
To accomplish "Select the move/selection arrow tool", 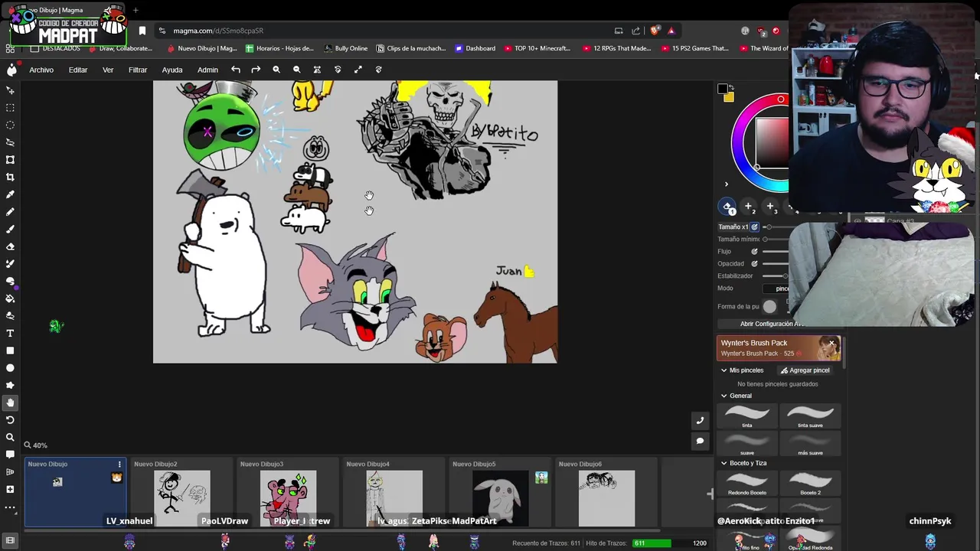I will point(10,90).
